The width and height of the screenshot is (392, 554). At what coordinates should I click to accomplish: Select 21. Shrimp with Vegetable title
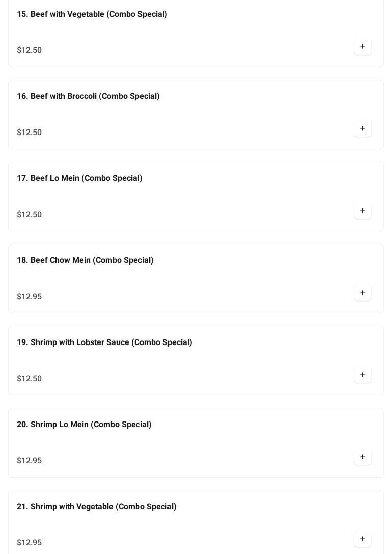pos(97,507)
